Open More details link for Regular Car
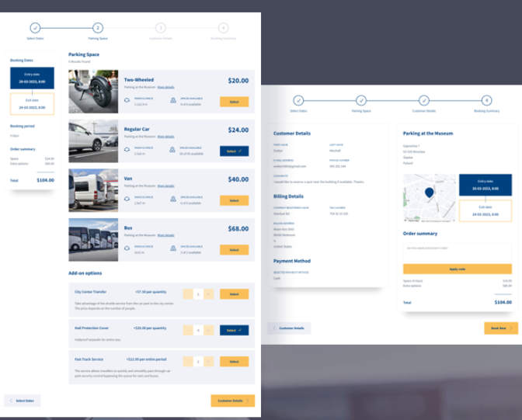Image resolution: width=522 pixels, height=420 pixels. 165,137
